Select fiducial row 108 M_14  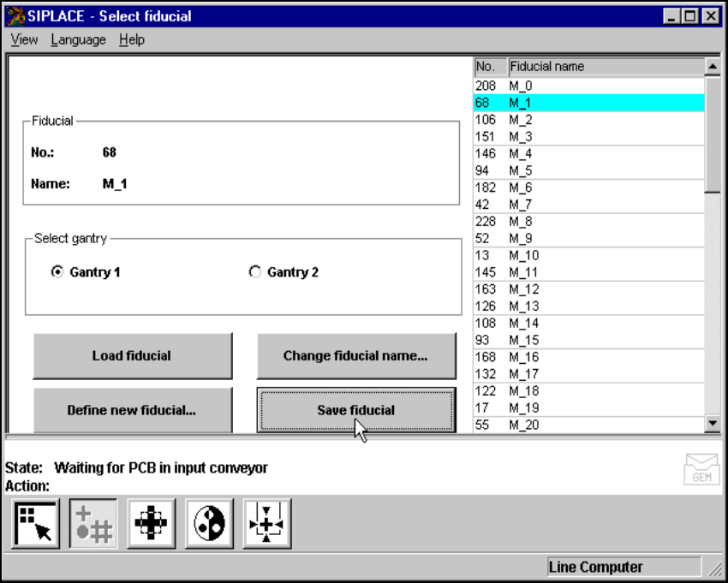pos(588,323)
